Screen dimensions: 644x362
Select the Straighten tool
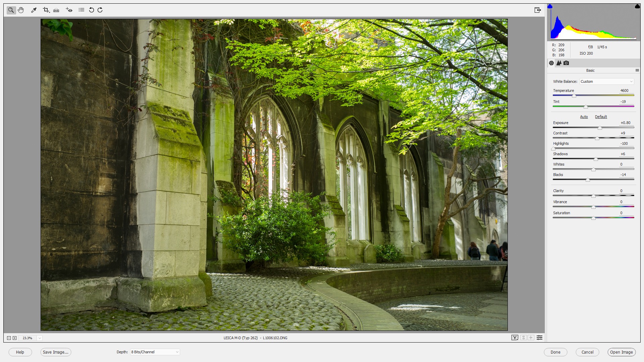click(x=56, y=10)
